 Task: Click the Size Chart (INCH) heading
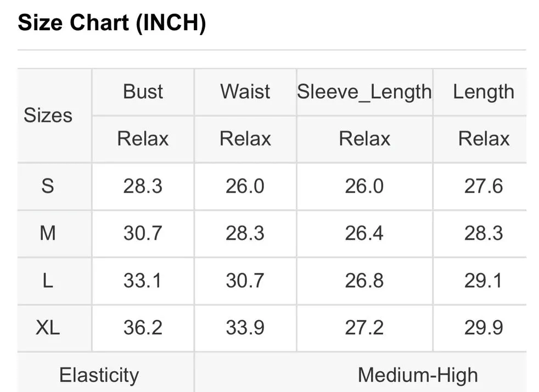[x=112, y=23]
